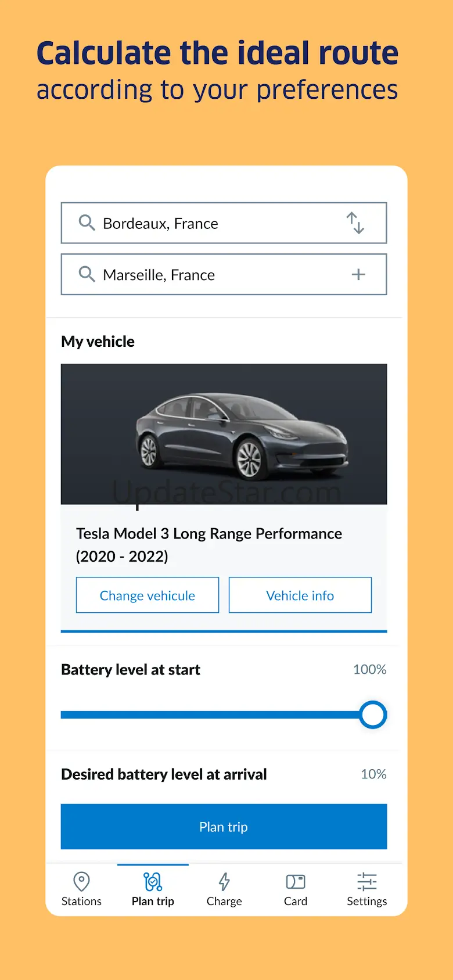Tap the Stations map pin icon

click(81, 882)
